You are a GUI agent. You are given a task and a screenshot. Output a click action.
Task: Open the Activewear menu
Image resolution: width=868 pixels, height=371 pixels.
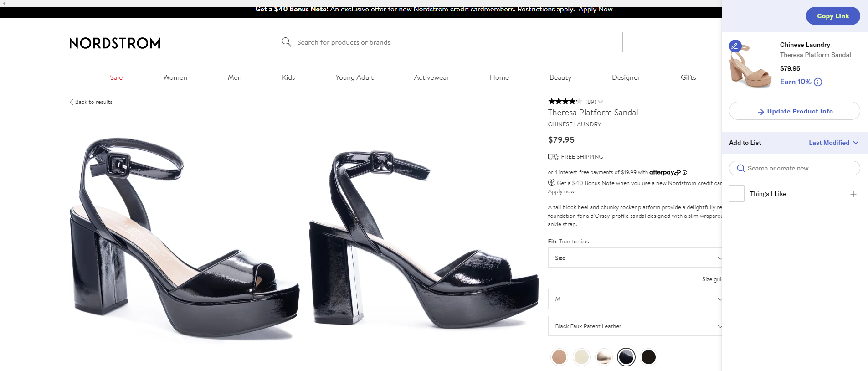click(x=431, y=77)
